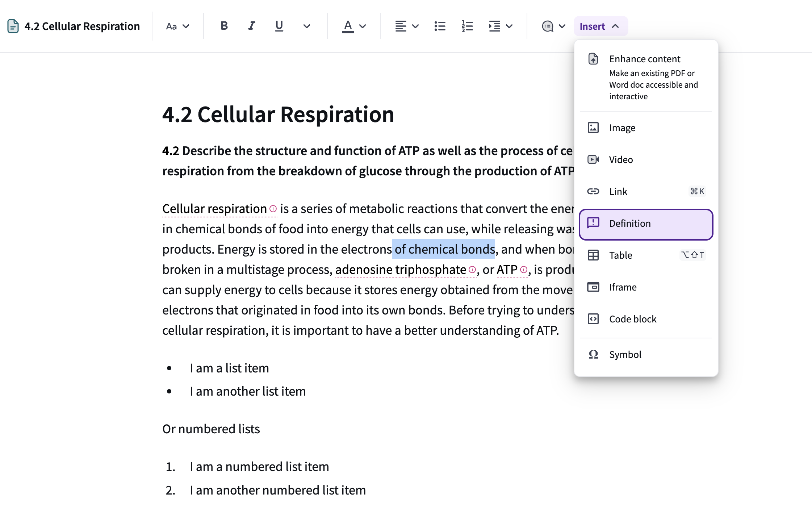
Task: Open the alignment dropdown chevron
Action: (416, 26)
